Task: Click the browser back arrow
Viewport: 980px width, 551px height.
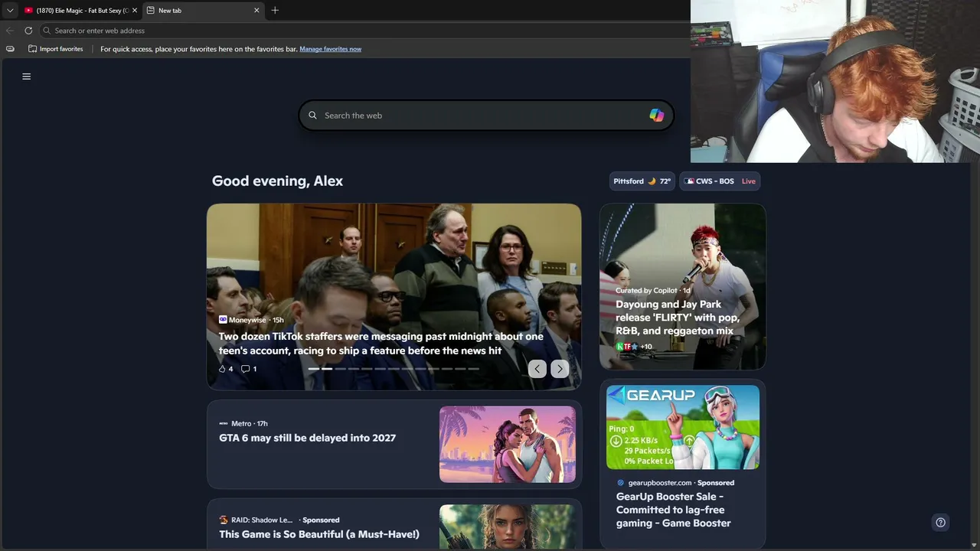Action: click(10, 31)
